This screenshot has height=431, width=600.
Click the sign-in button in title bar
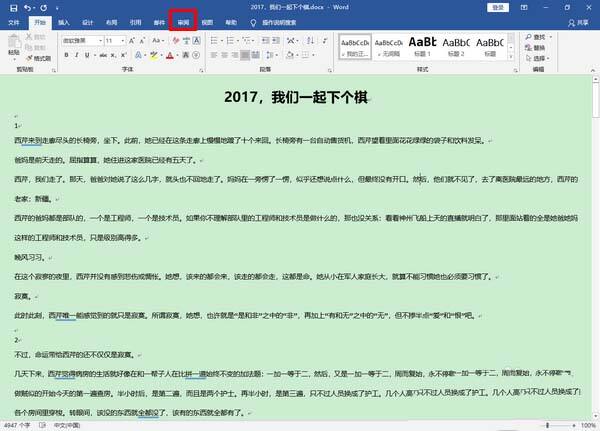coord(498,8)
